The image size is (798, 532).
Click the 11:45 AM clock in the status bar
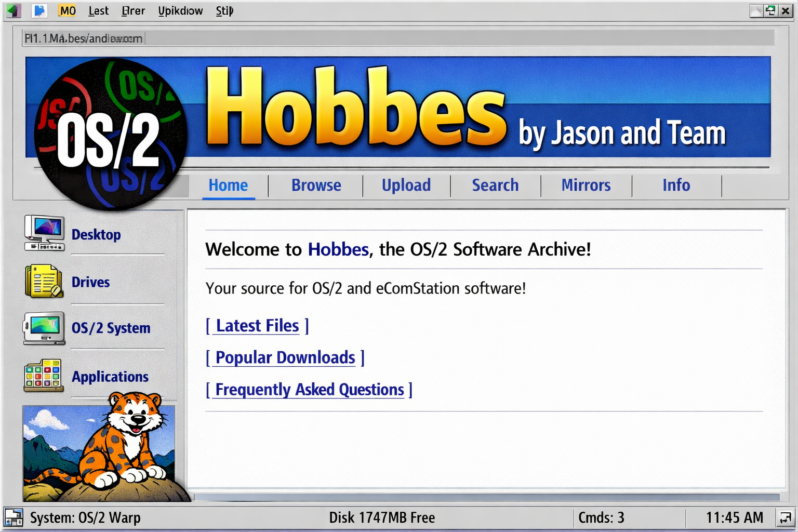click(734, 517)
